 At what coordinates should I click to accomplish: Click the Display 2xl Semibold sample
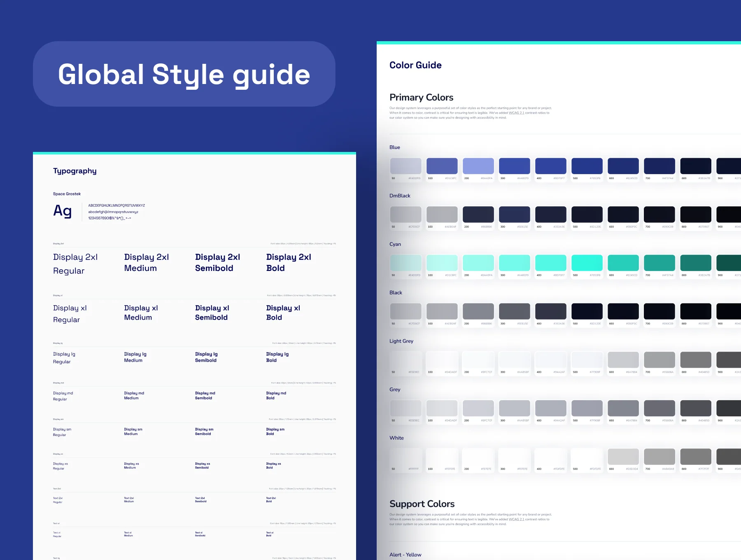tap(217, 263)
